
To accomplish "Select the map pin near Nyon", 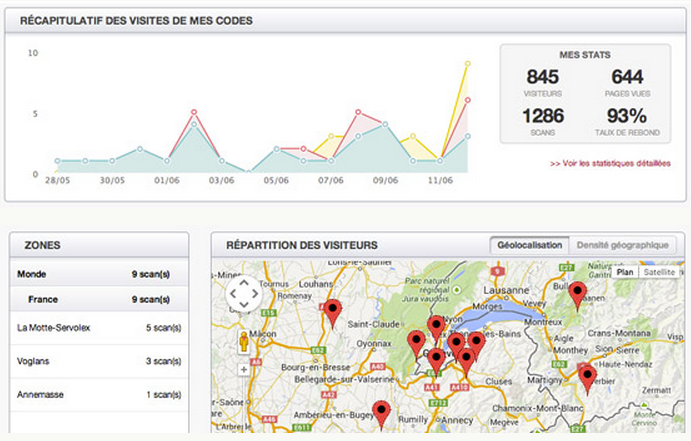I will [x=436, y=327].
